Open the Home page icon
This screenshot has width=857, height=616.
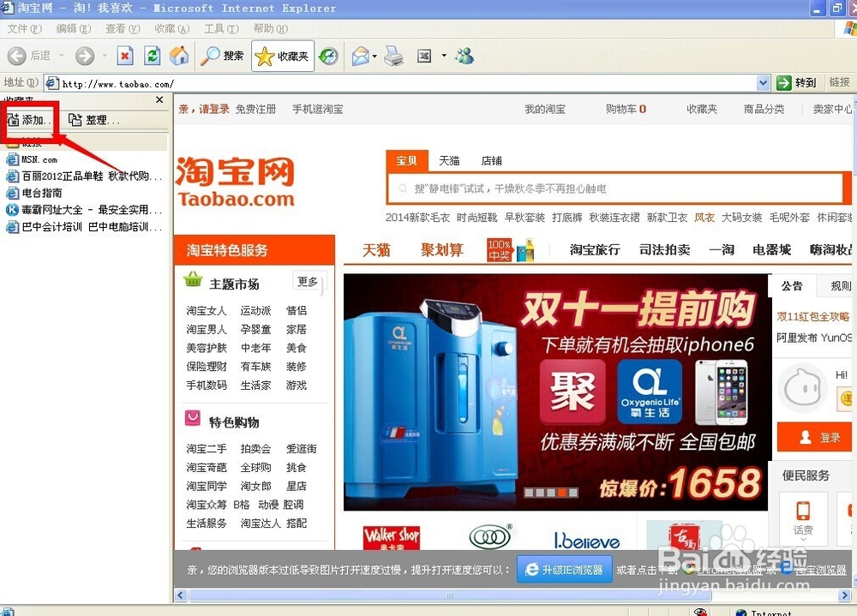coord(179,55)
